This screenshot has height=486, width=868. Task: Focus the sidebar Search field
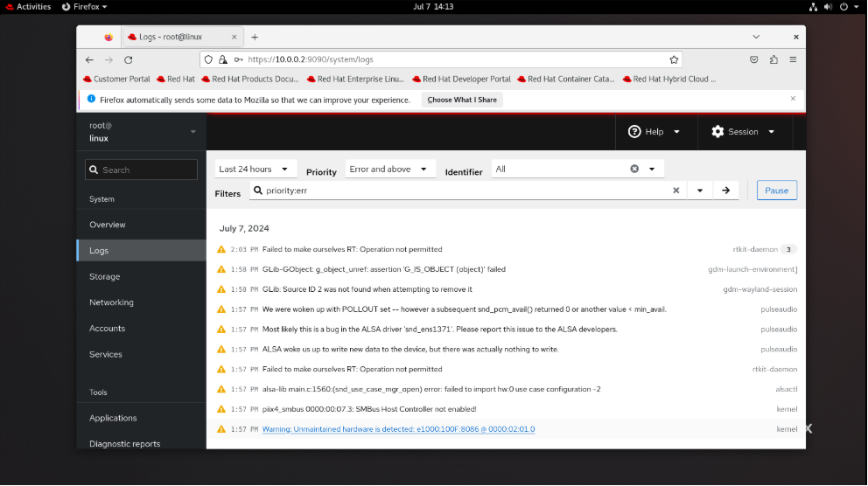pyautogui.click(x=142, y=170)
